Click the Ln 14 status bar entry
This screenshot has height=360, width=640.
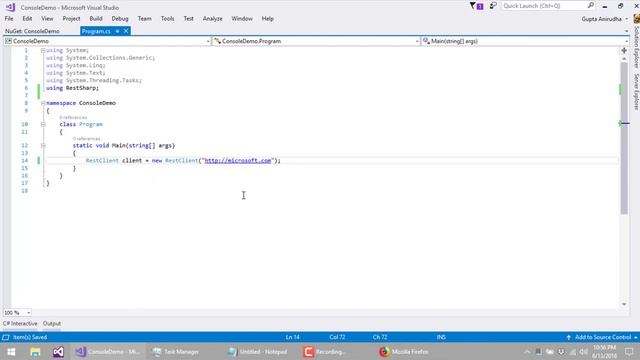293,337
